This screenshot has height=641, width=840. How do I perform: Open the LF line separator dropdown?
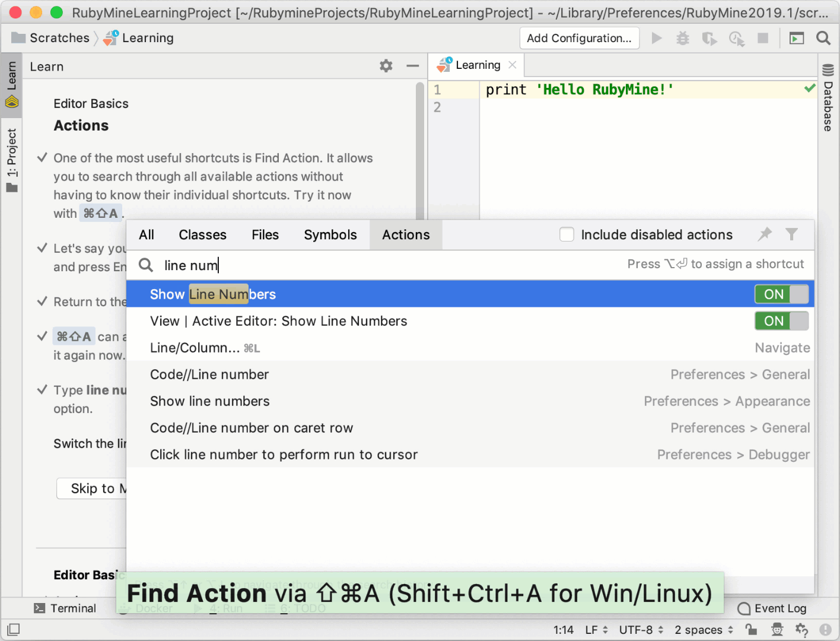[x=596, y=630]
